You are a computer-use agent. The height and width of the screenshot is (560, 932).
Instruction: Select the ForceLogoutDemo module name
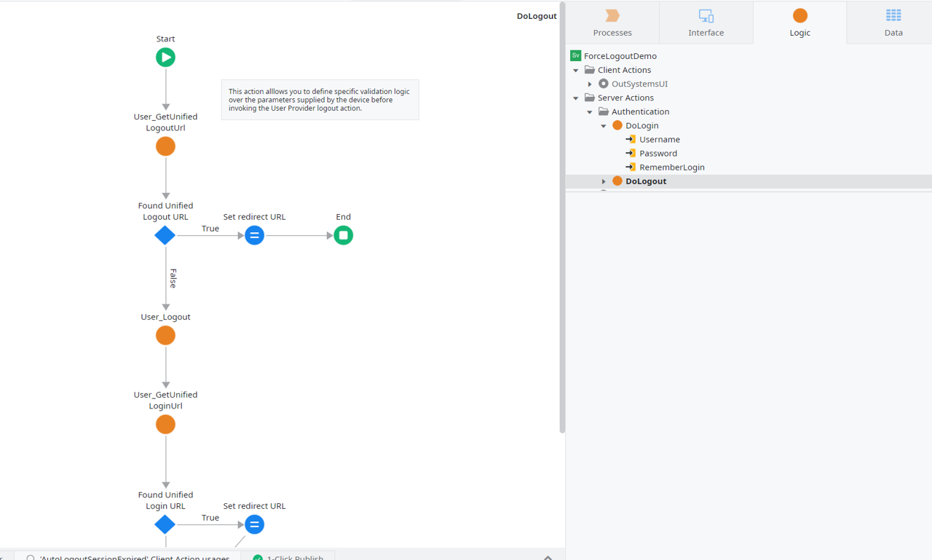click(x=620, y=56)
